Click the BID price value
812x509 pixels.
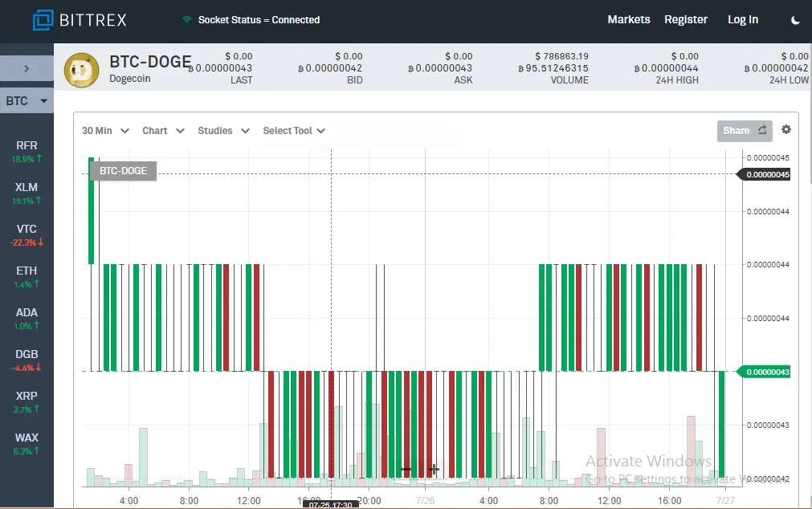click(330, 67)
